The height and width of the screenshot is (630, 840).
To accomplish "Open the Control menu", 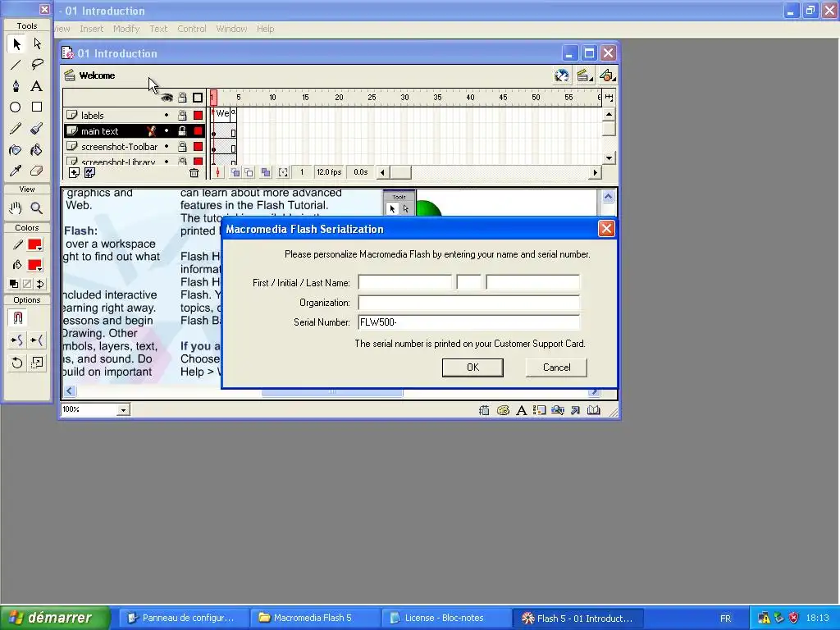I will (x=192, y=29).
